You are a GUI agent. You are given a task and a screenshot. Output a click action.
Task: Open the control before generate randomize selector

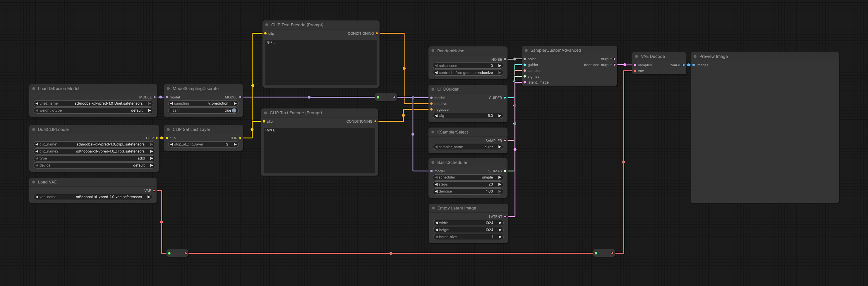coord(468,73)
